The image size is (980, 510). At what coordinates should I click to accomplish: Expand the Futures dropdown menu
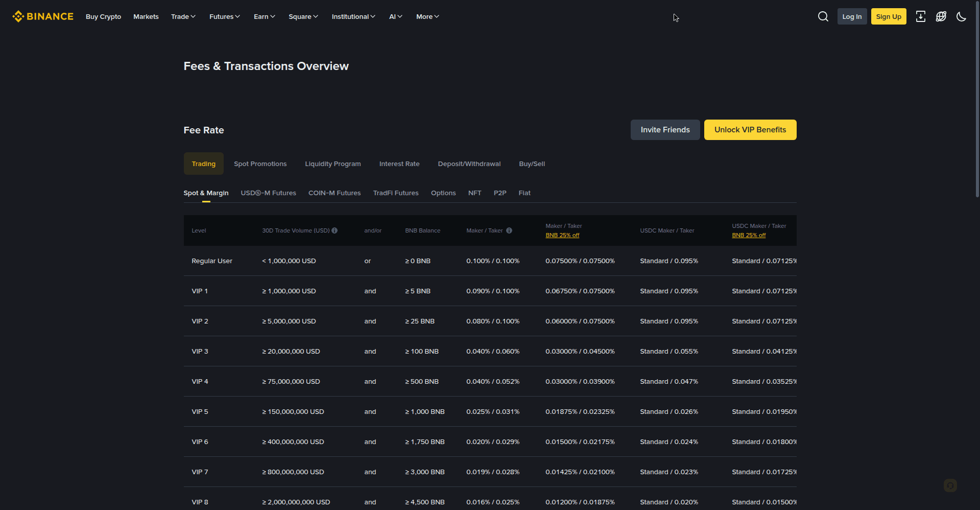(x=225, y=16)
